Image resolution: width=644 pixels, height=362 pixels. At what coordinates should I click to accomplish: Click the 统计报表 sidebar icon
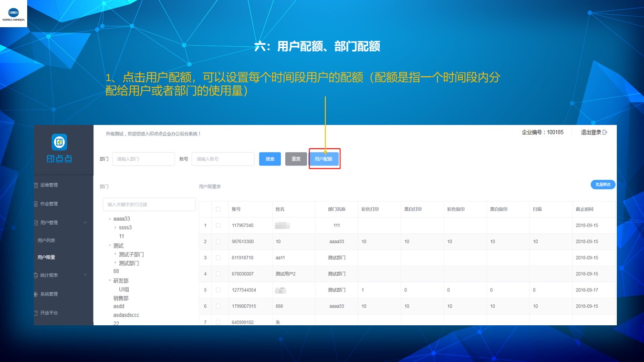point(36,275)
